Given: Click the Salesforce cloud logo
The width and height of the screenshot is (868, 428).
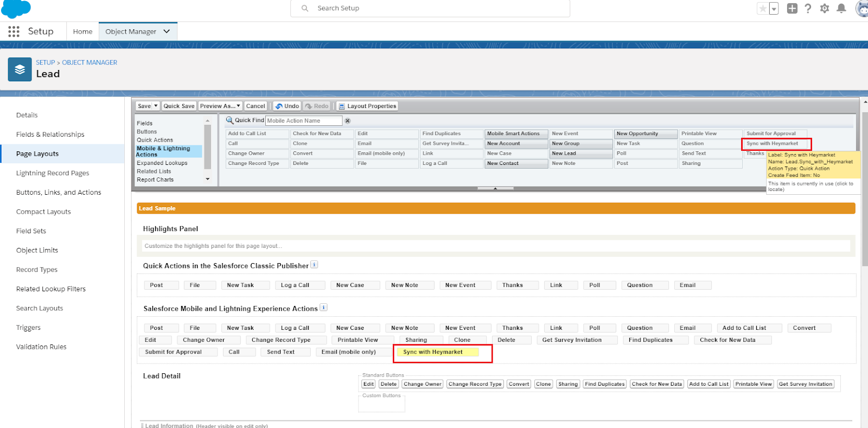Looking at the screenshot, I should pyautogui.click(x=16, y=8).
